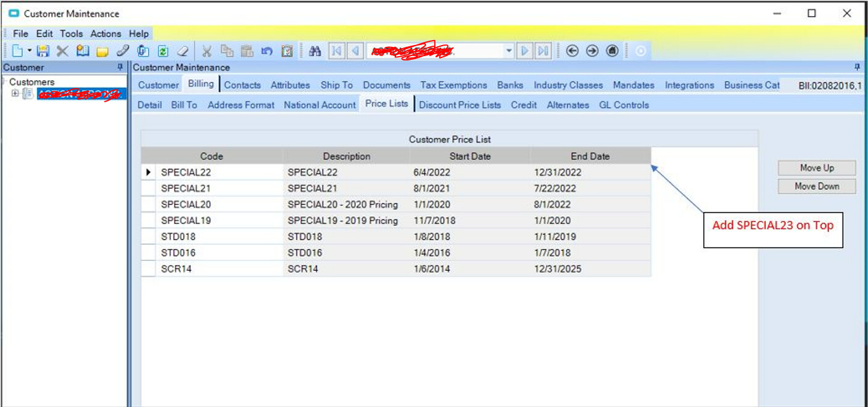Click the Delete X icon in toolbar
This screenshot has width=868, height=407.
coord(62,51)
